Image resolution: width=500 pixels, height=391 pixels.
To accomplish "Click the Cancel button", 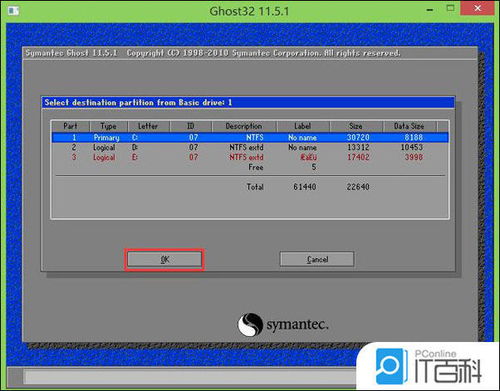I will 317,259.
